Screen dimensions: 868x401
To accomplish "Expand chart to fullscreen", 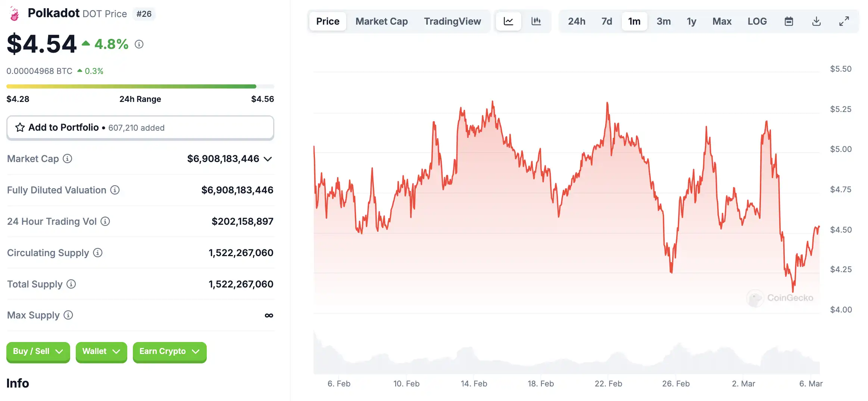I will tap(844, 21).
